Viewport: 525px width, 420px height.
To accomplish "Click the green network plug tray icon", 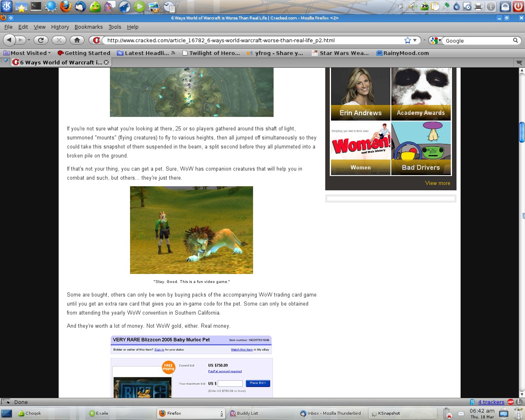I will coord(446,6).
